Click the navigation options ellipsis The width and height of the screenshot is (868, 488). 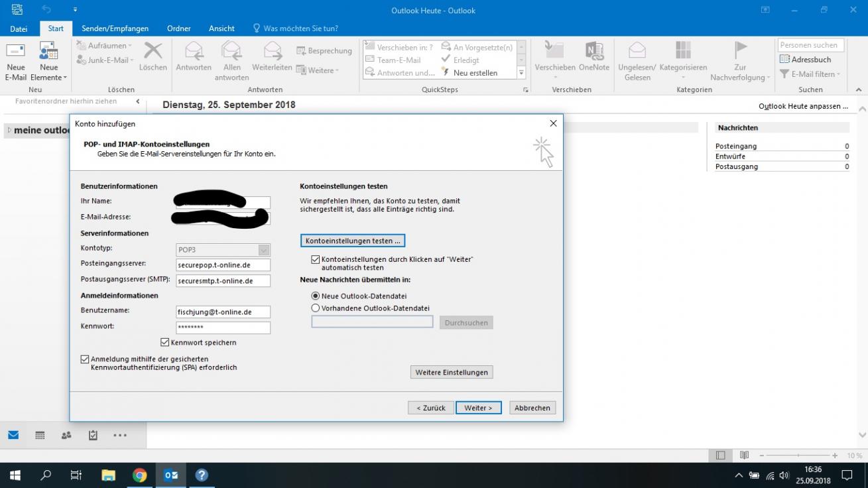click(119, 436)
